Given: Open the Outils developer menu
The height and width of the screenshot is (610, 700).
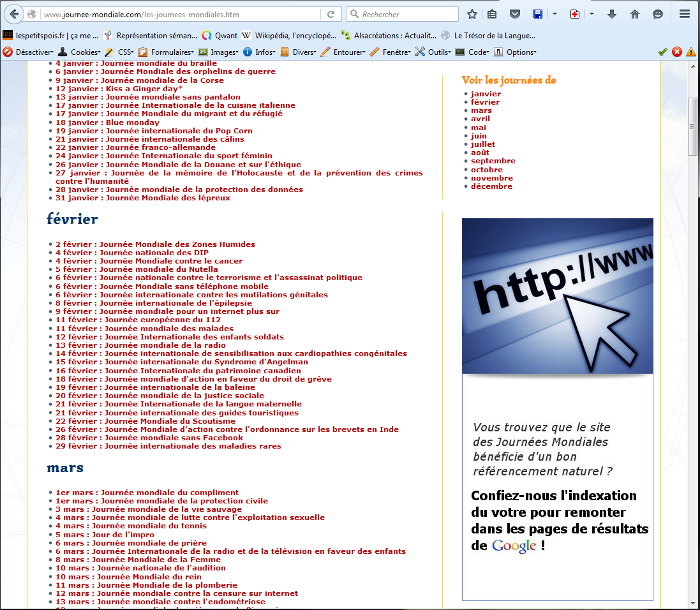Looking at the screenshot, I should click(433, 52).
